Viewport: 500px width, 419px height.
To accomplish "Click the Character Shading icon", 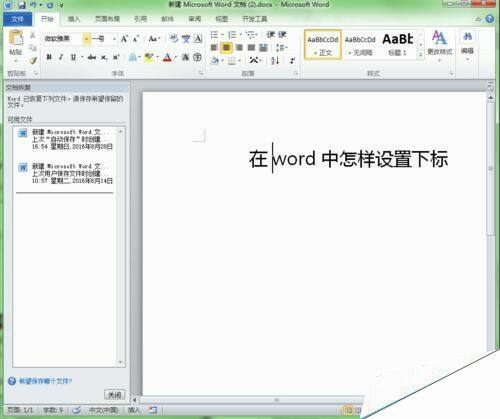I will (185, 58).
